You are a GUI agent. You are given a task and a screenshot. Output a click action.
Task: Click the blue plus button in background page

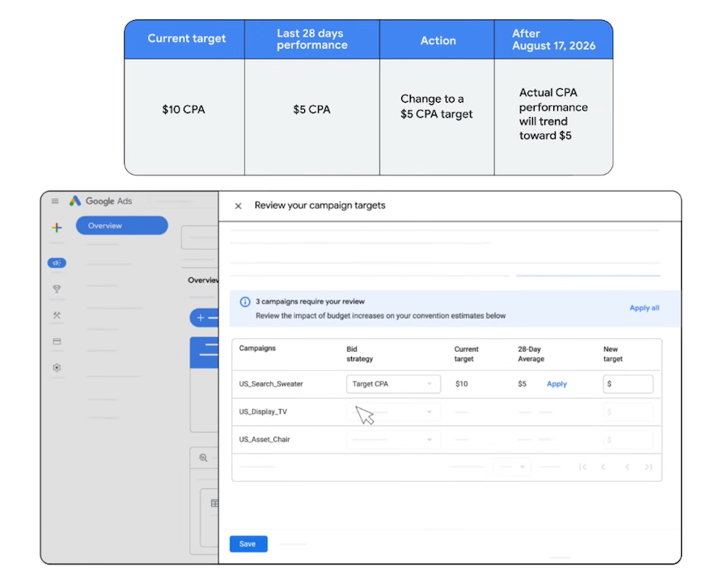click(204, 318)
